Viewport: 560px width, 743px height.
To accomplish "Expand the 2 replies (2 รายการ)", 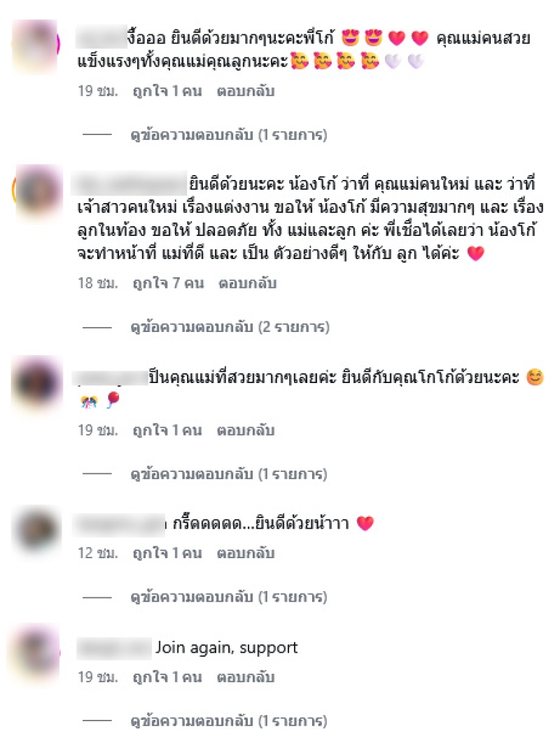I will tap(230, 327).
